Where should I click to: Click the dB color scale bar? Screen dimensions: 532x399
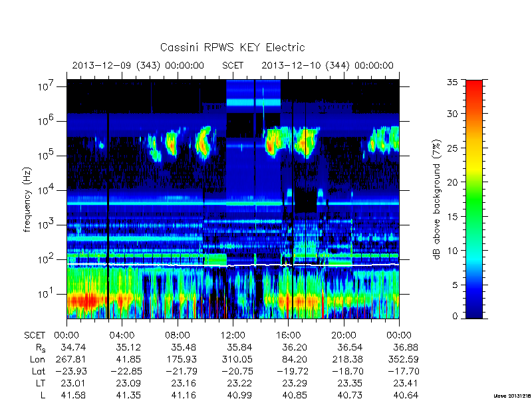click(474, 199)
